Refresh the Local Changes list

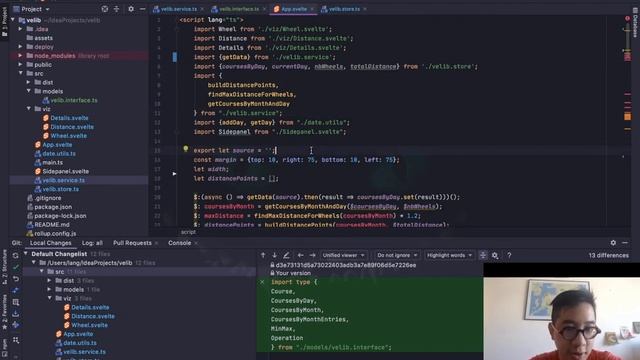(16, 256)
